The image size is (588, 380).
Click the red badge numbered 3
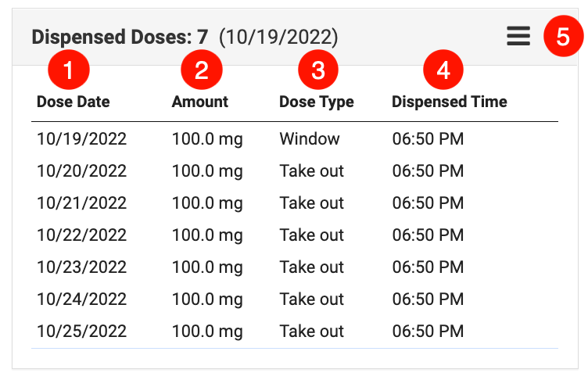(317, 71)
